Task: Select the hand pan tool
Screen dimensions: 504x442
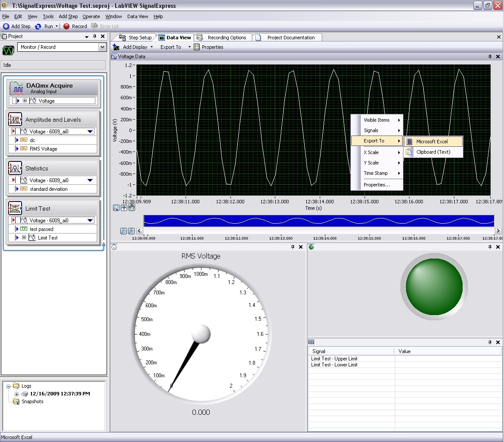Action: [132, 208]
